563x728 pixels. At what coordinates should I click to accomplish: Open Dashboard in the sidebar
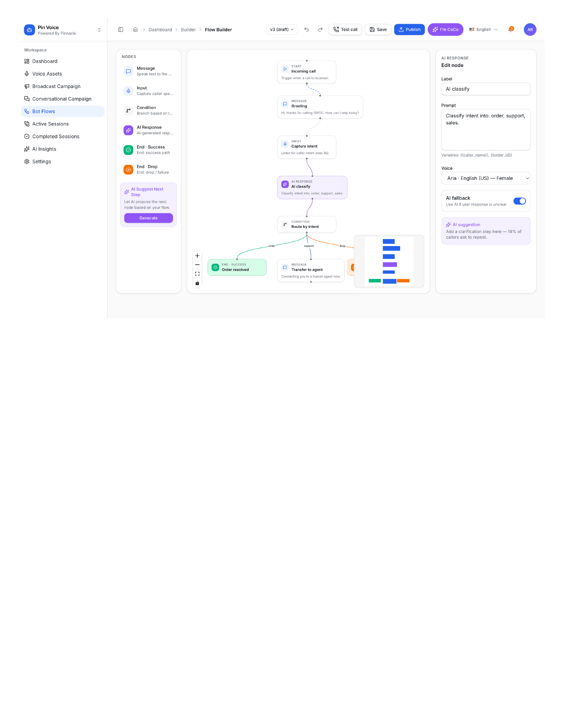point(63,61)
